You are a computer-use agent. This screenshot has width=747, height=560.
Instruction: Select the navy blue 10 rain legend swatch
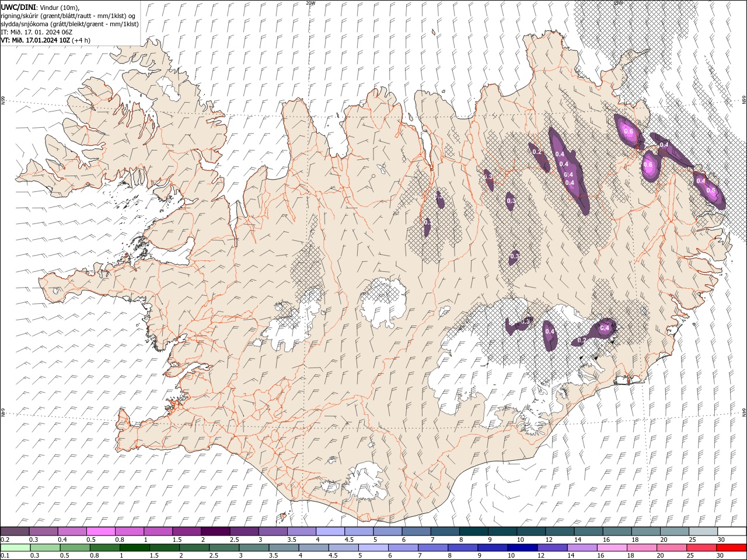522,548
